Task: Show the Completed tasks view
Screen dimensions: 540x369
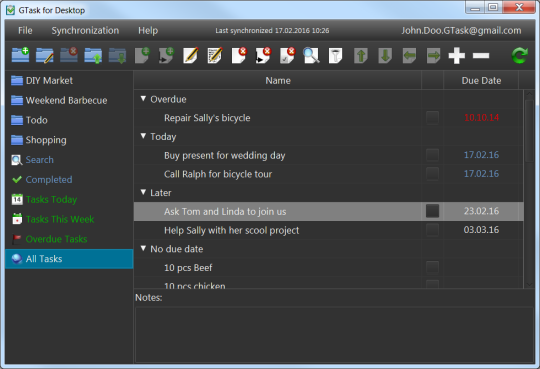Action: click(x=69, y=180)
